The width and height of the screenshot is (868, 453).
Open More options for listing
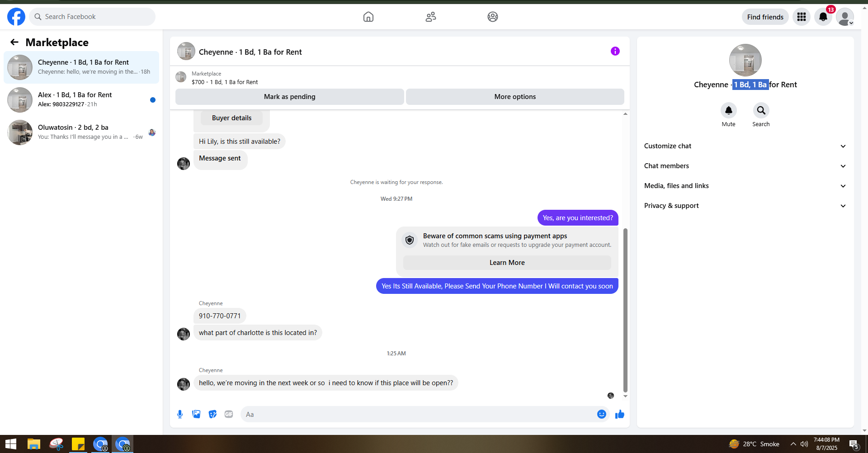point(515,97)
